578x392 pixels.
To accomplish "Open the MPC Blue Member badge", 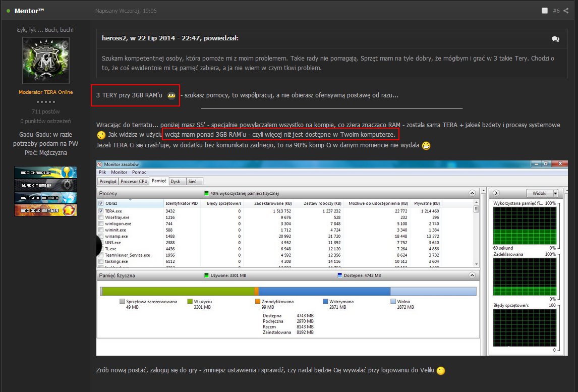I will (45, 198).
